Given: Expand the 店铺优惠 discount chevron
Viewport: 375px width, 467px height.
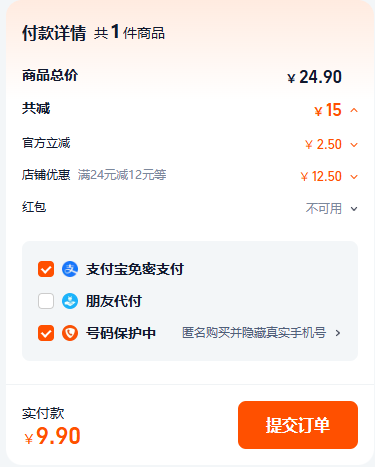Looking at the screenshot, I should pyautogui.click(x=354, y=177).
